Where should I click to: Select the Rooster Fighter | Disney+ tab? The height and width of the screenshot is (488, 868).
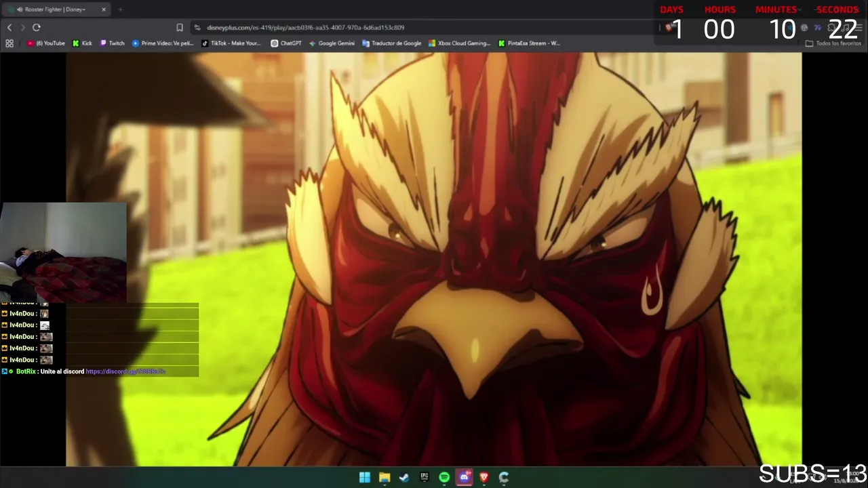(x=58, y=9)
